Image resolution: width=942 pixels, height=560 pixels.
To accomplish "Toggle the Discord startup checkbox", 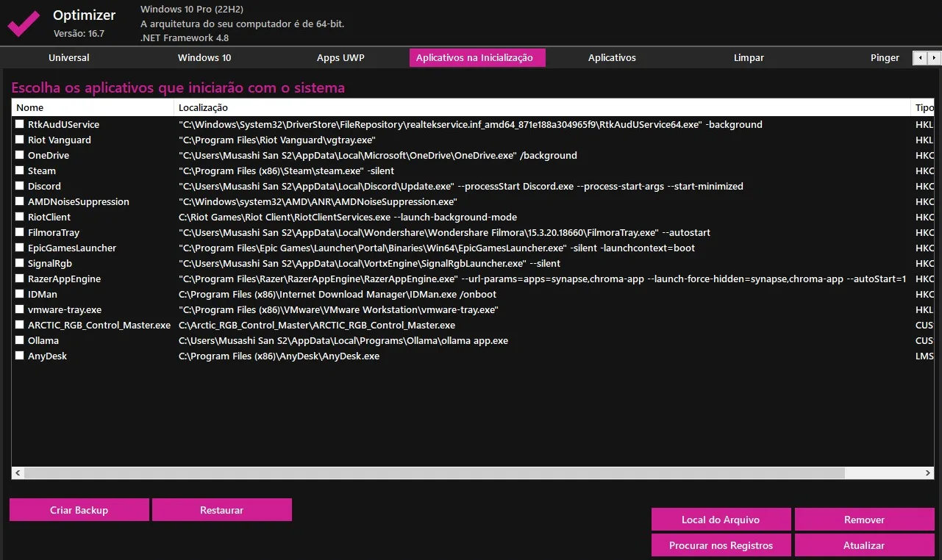I will 20,187.
